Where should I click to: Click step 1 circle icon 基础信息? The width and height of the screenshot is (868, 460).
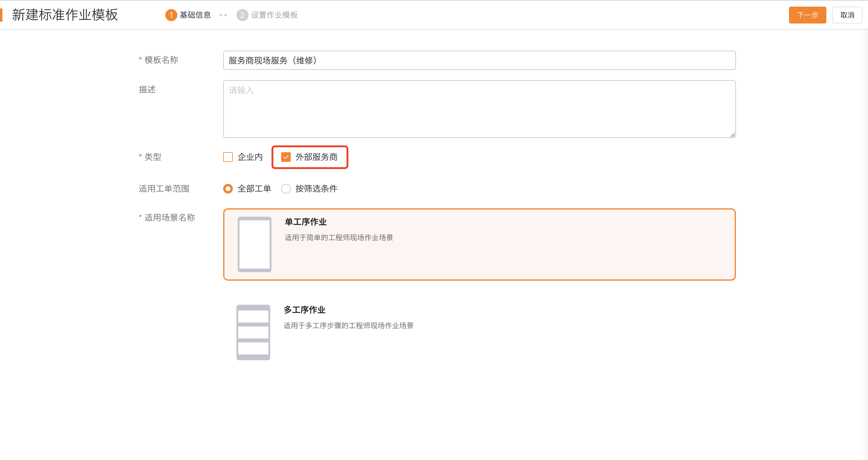171,15
